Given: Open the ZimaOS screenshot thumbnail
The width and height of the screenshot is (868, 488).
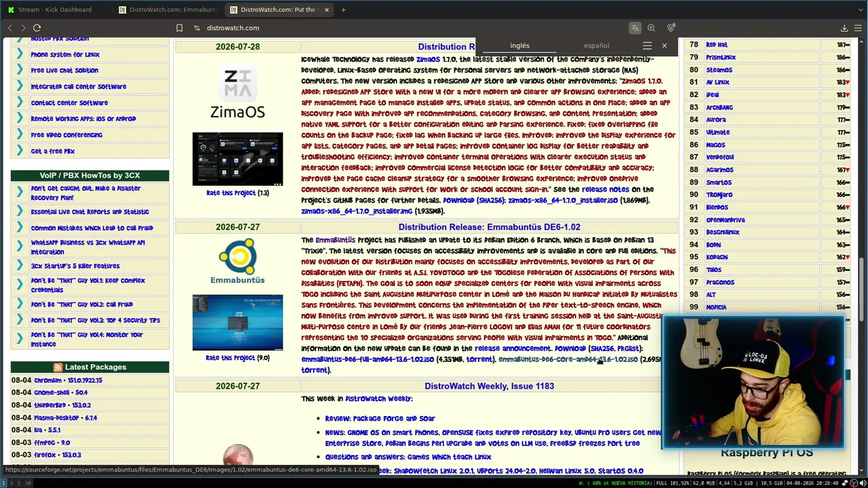Looking at the screenshot, I should tap(237, 159).
